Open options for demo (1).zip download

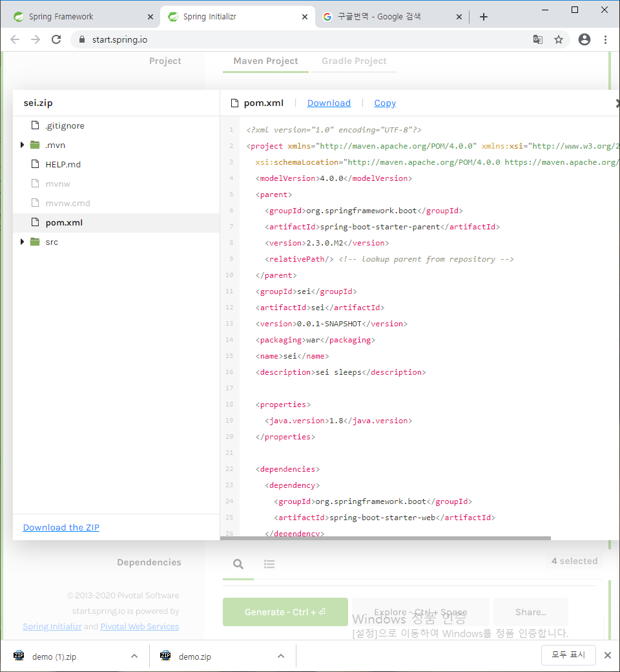tap(134, 656)
